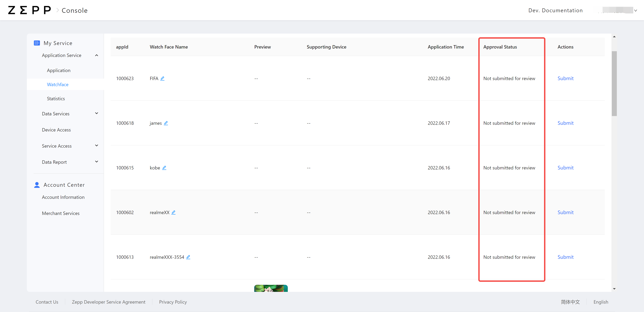The height and width of the screenshot is (312, 644).
Task: Collapse the Application Service section
Action: 96,55
